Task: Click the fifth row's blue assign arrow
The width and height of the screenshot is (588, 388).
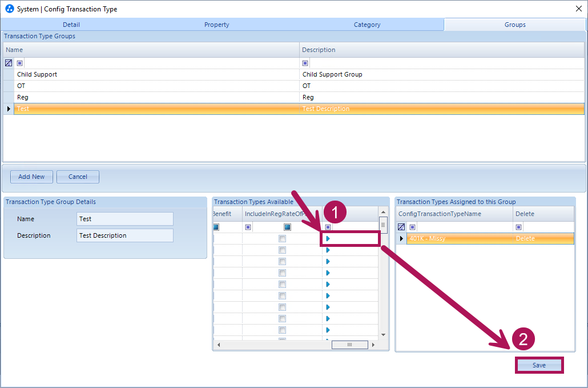Action: point(328,285)
